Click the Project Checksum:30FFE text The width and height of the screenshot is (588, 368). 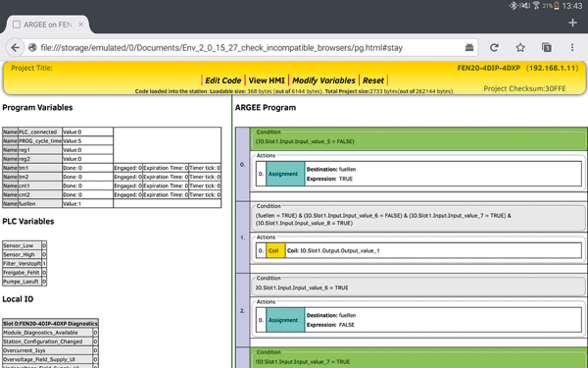(x=524, y=88)
